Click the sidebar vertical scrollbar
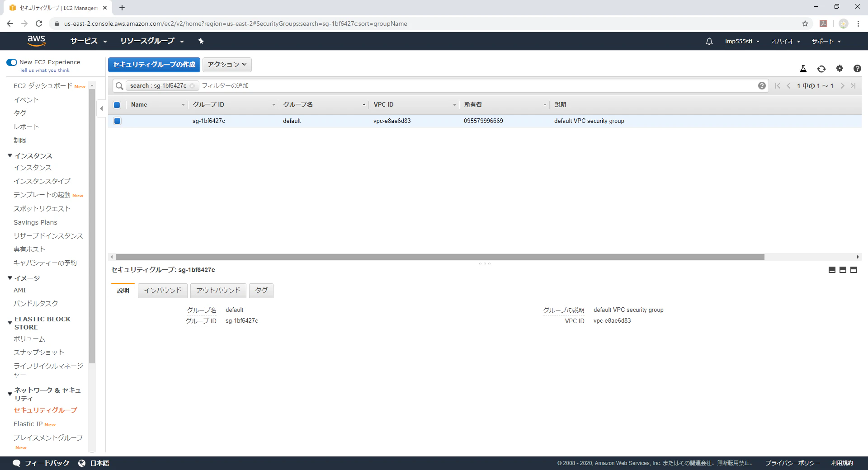The image size is (868, 470). [x=92, y=226]
